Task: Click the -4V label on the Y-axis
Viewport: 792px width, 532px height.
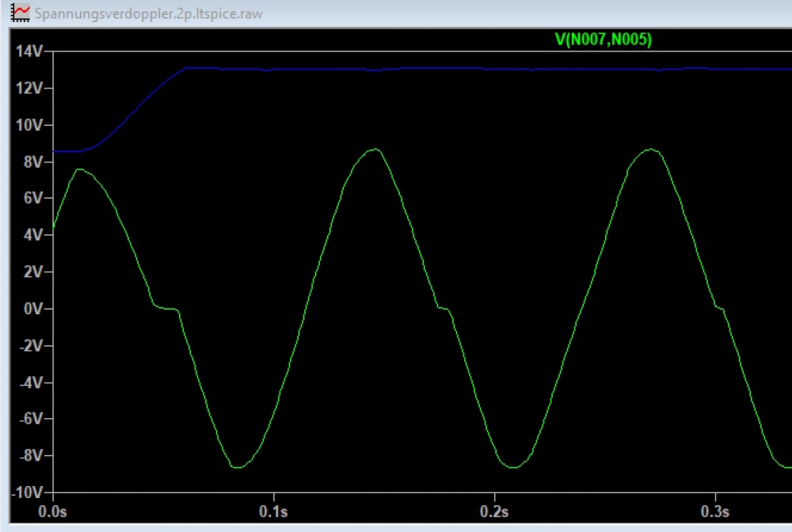Action: (x=30, y=382)
